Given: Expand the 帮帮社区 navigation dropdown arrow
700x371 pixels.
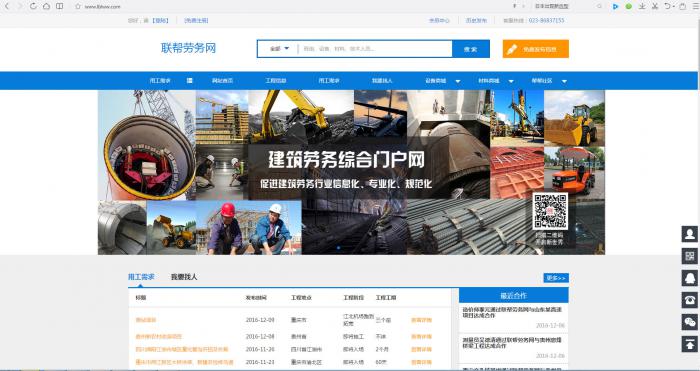Looking at the screenshot, I should [564, 81].
